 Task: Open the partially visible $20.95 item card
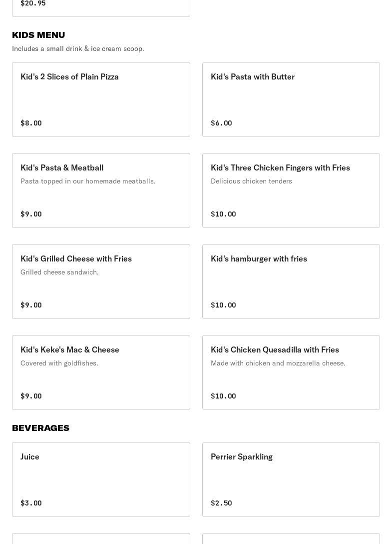click(x=101, y=7)
